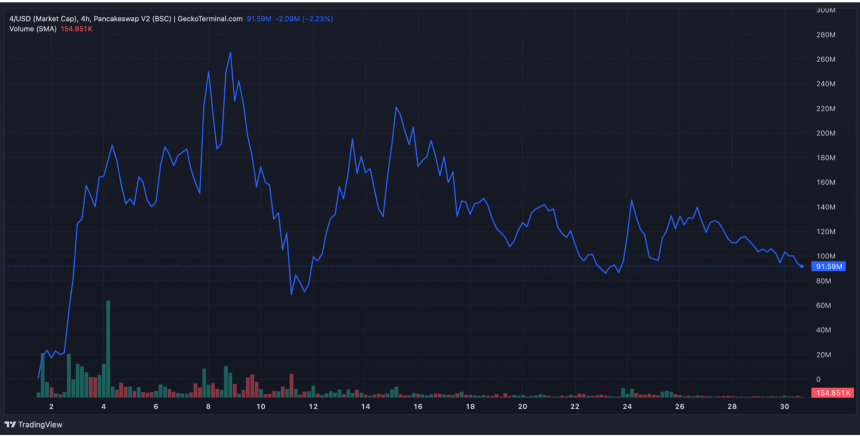Click the 91.59M value in the header legend

point(258,16)
